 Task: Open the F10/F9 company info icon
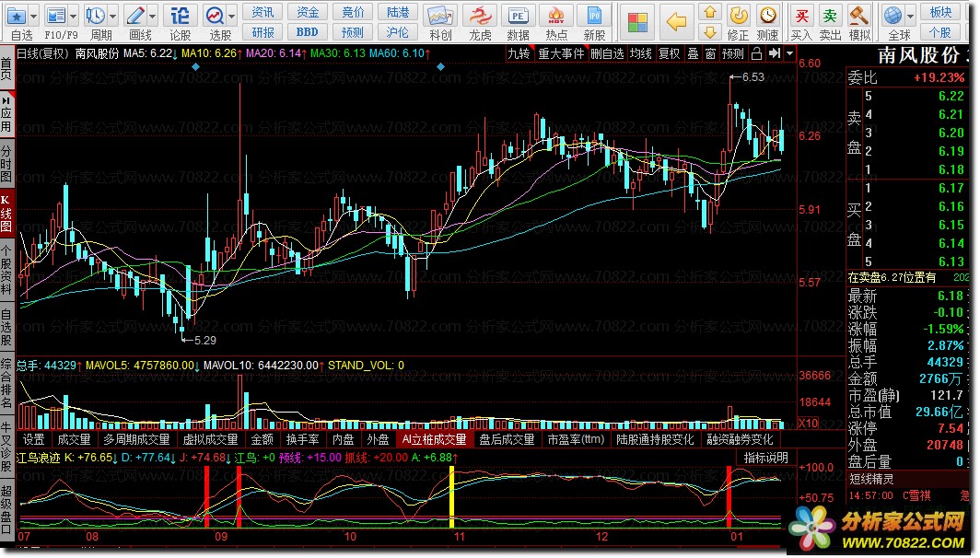(56, 16)
